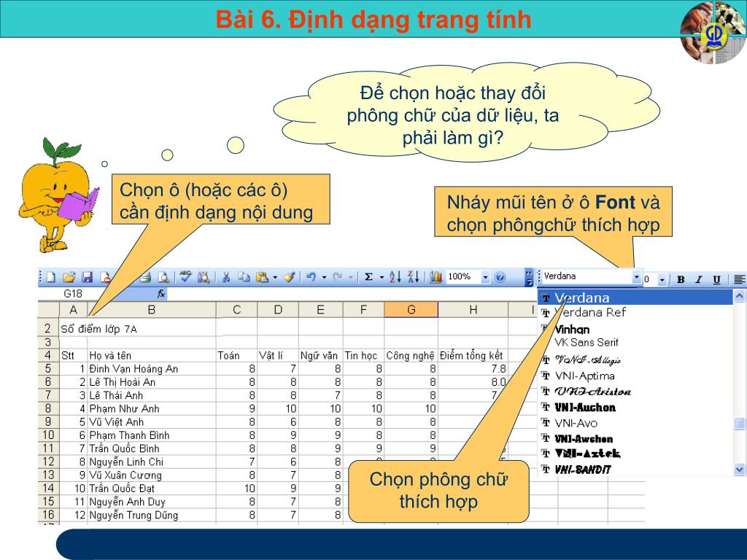Toggle Italic formatting button
The height and width of the screenshot is (560, 747).
tap(699, 279)
